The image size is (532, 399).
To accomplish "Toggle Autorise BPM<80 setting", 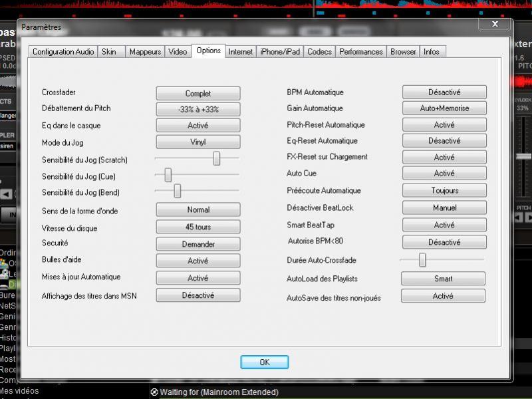I will point(444,242).
